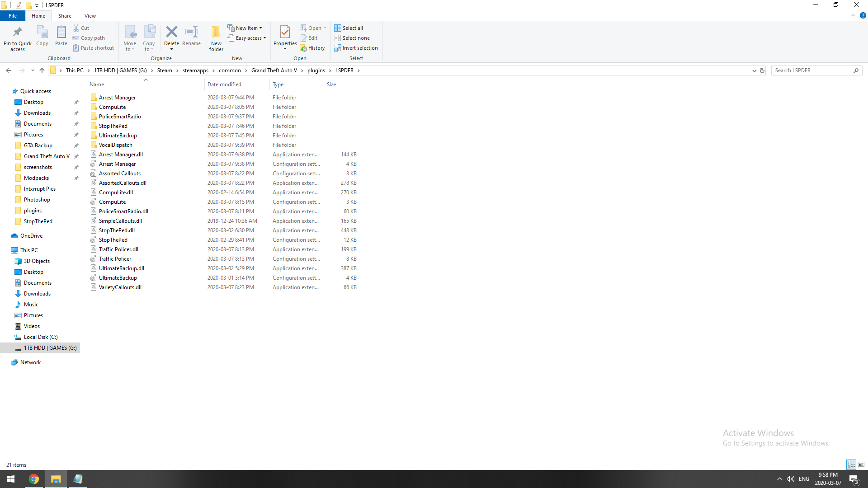The image size is (868, 488).
Task: Switch to details view toggle
Action: [851, 465]
